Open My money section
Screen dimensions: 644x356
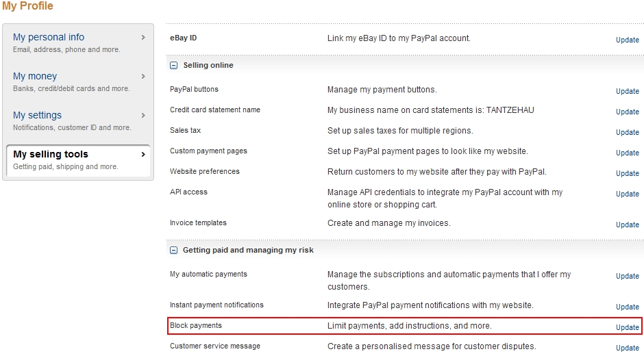pyautogui.click(x=35, y=76)
